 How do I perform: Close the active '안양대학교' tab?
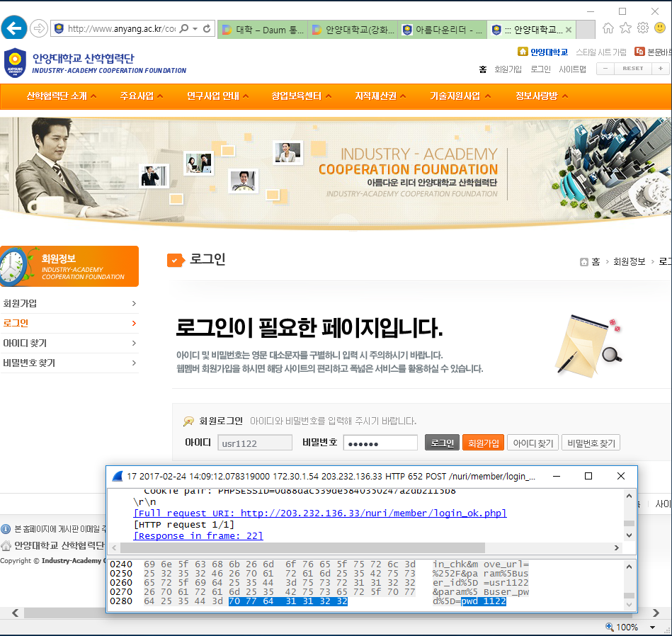[569, 30]
